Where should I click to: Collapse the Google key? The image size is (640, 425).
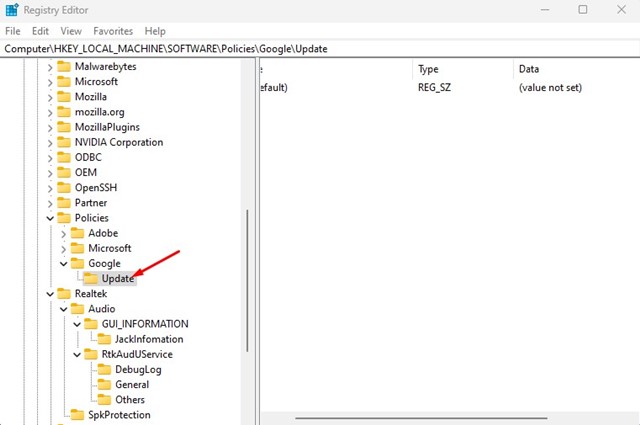(x=63, y=264)
